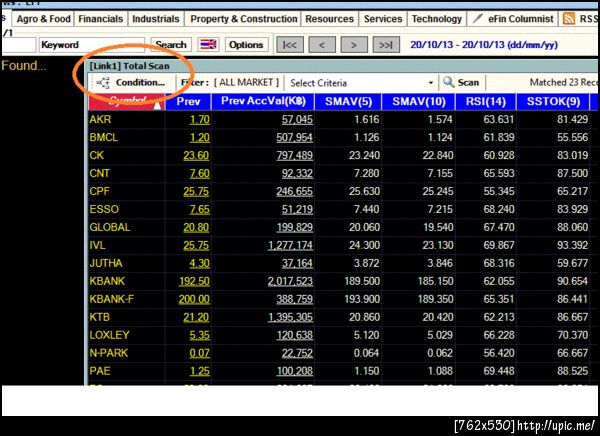The image size is (600, 436).
Task: Select the LOXLEY symbol
Action: (x=109, y=335)
